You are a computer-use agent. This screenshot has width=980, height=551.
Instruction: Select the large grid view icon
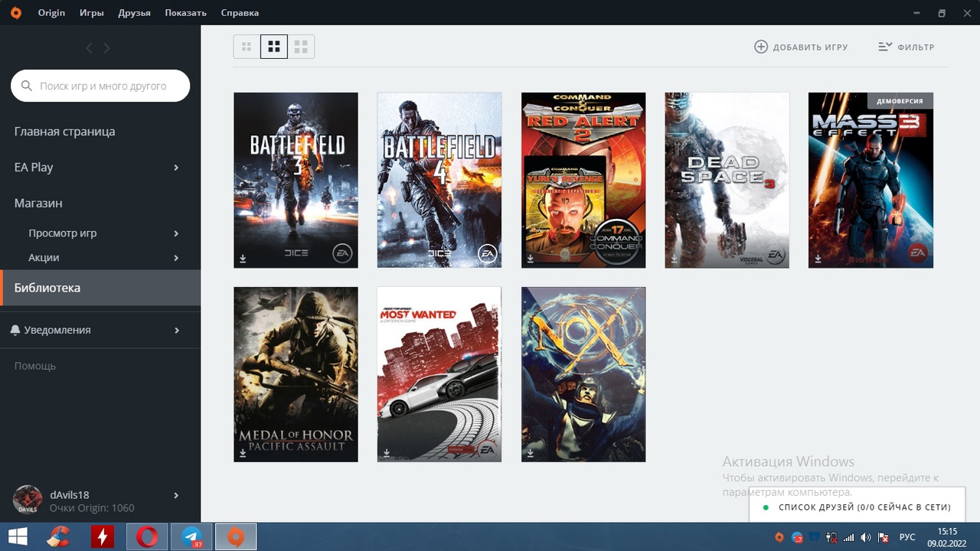301,46
